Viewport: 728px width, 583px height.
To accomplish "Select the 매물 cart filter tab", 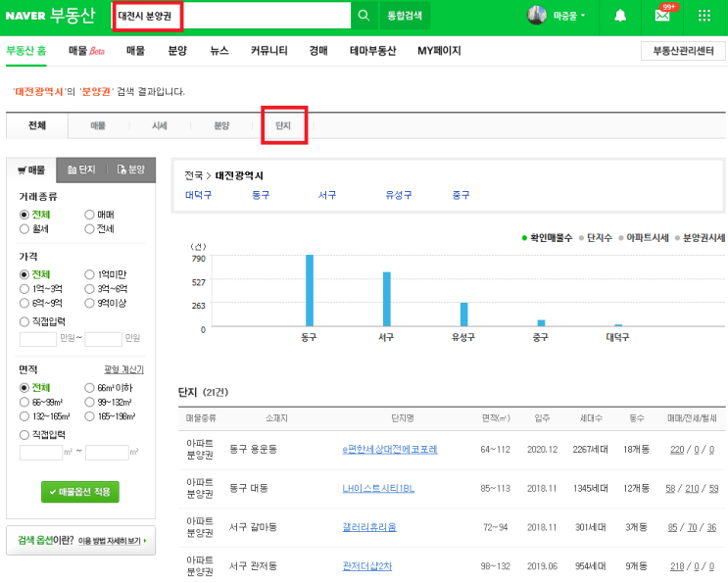I will [x=31, y=170].
